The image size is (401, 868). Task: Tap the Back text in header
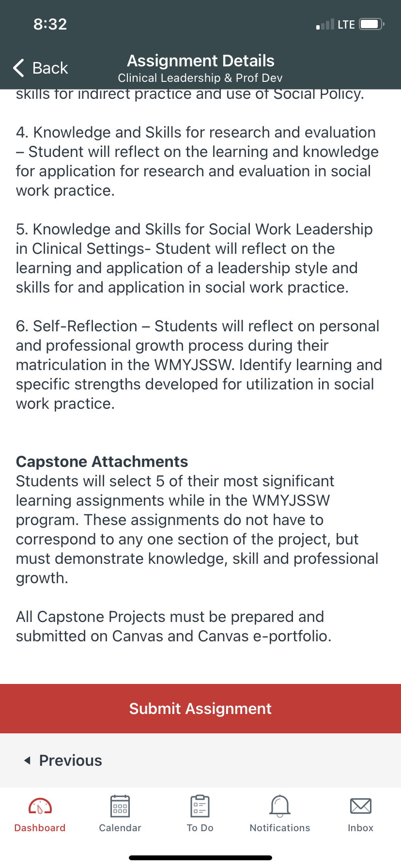tap(50, 68)
